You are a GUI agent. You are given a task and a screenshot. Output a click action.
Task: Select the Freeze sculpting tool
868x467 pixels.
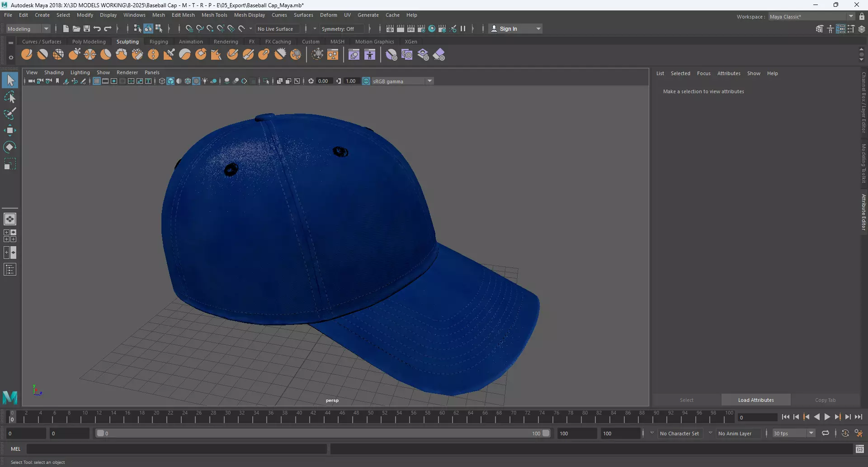[296, 55]
